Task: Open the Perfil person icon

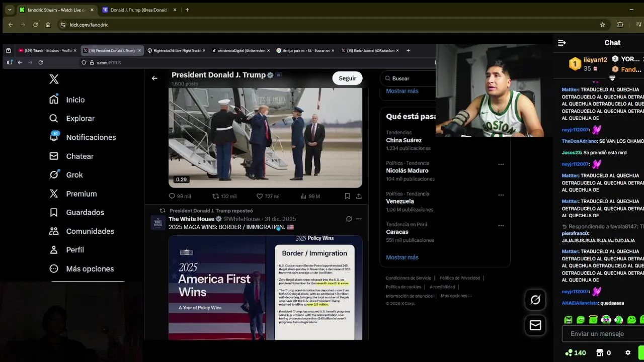Action: pyautogui.click(x=54, y=250)
